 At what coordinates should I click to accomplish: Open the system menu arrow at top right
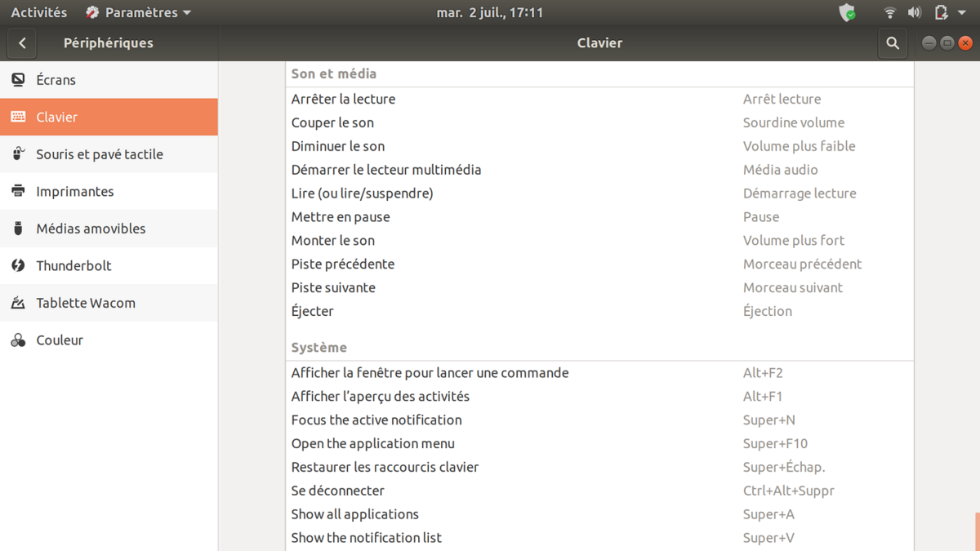pos(962,12)
